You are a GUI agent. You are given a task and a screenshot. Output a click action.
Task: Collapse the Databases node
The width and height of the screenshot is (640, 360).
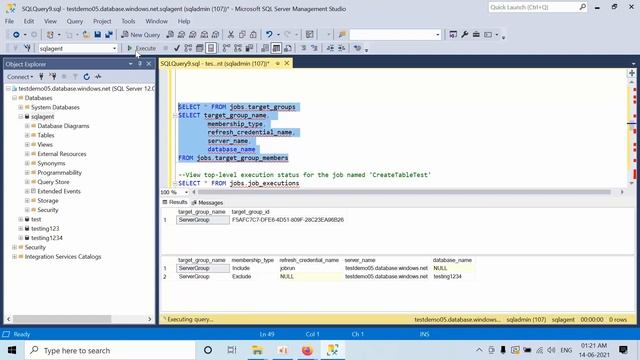[14, 98]
